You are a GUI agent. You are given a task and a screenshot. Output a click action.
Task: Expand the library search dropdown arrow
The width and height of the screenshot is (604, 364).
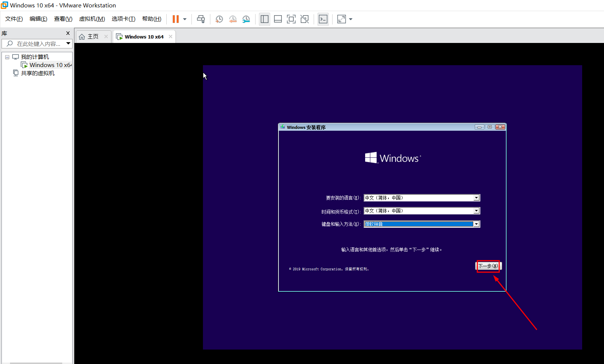click(68, 44)
